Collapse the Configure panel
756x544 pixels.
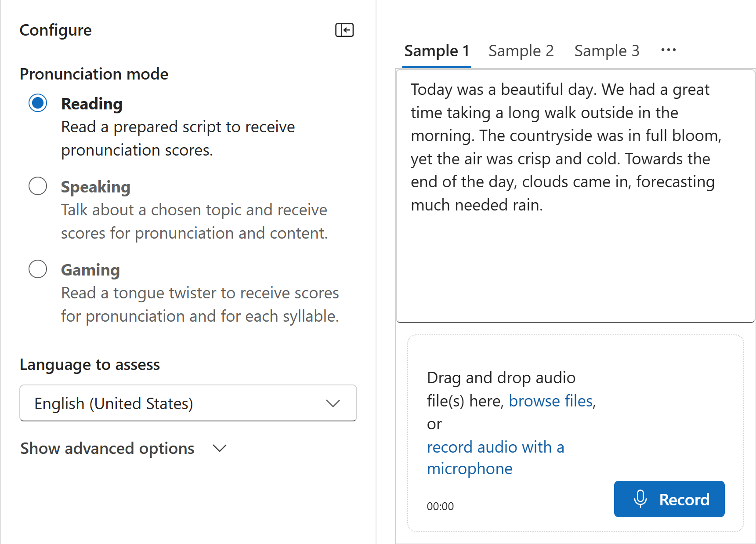pos(344,30)
